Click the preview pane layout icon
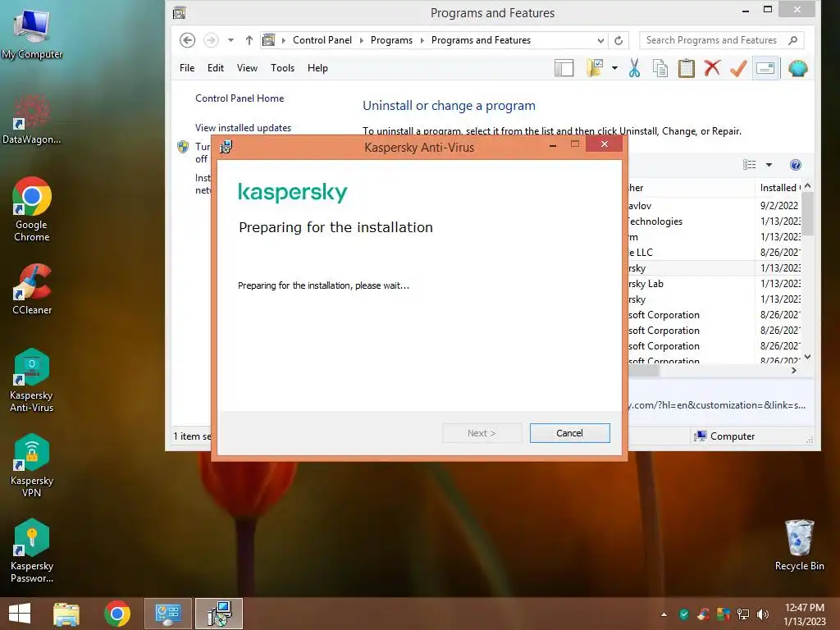 point(564,69)
